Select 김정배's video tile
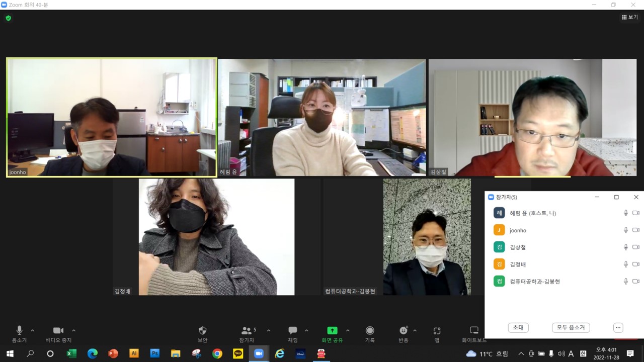The image size is (644, 362). click(216, 237)
